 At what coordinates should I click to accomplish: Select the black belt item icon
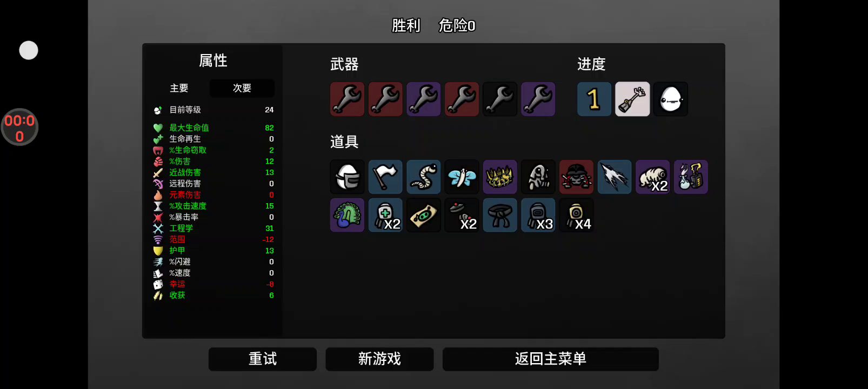(500, 215)
